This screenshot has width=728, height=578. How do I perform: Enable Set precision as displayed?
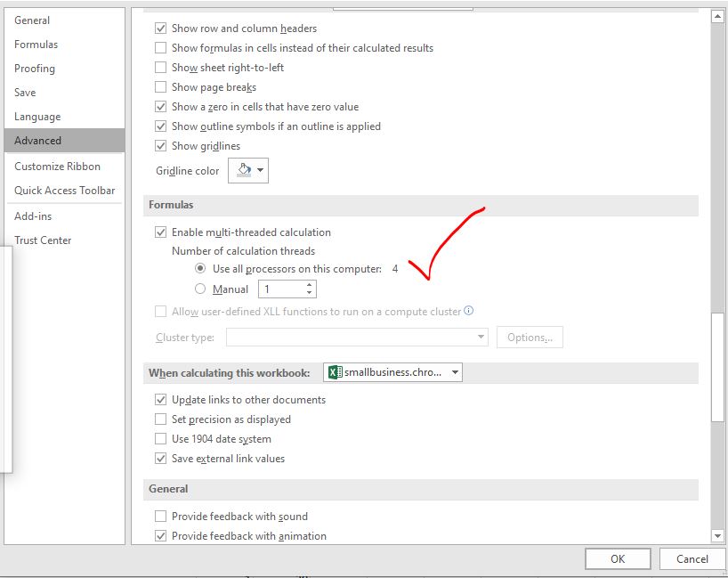(x=161, y=419)
